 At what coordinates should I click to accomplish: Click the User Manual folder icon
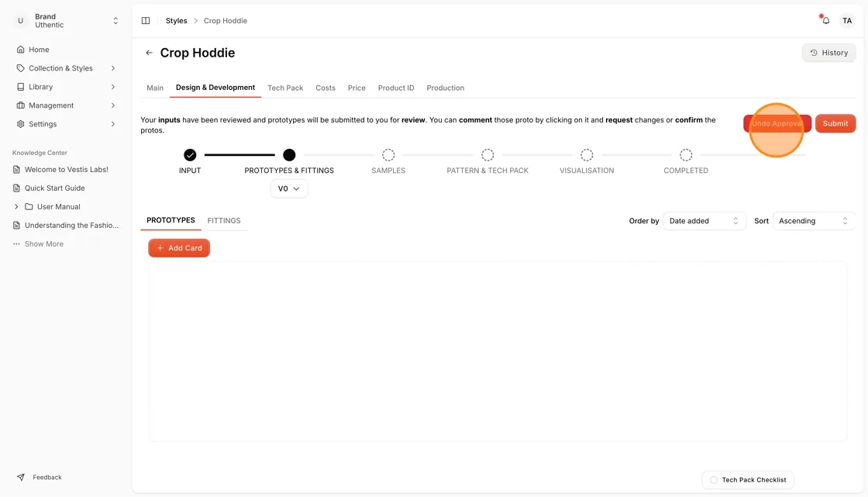29,207
